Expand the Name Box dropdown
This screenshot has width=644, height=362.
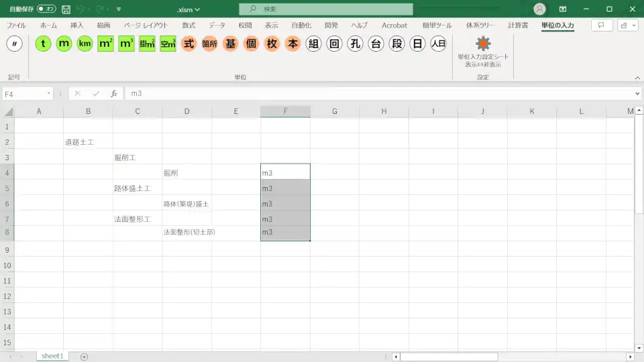click(x=49, y=94)
